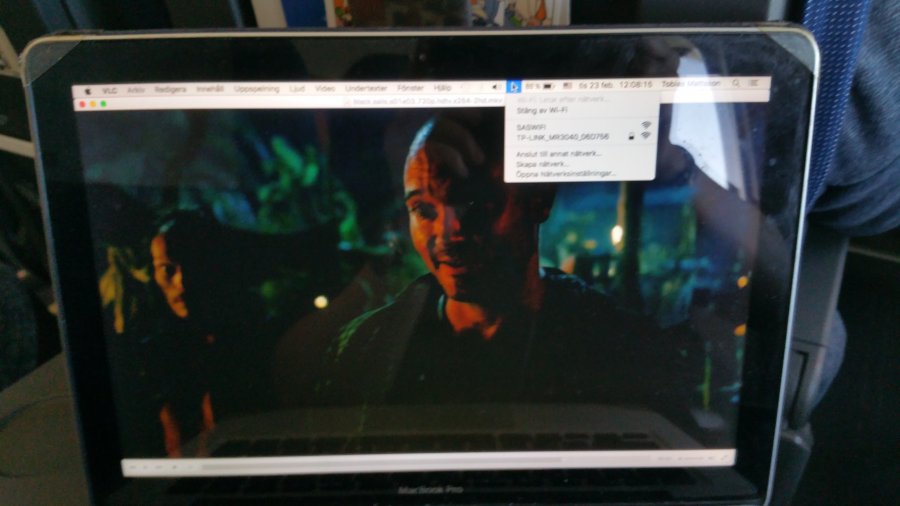Open Spotlight search magnifier icon
Image resolution: width=900 pixels, height=506 pixels.
(736, 84)
